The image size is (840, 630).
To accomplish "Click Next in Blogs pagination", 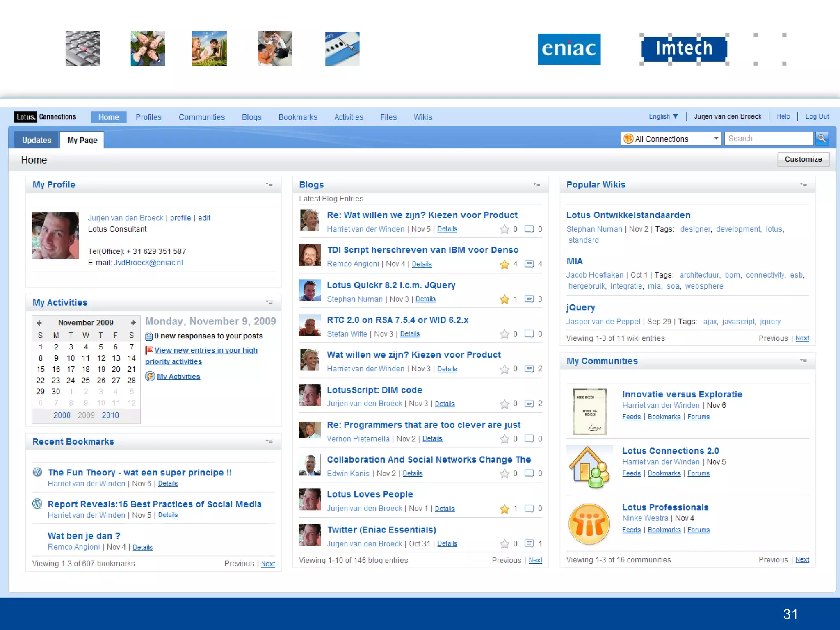I will click(535, 560).
